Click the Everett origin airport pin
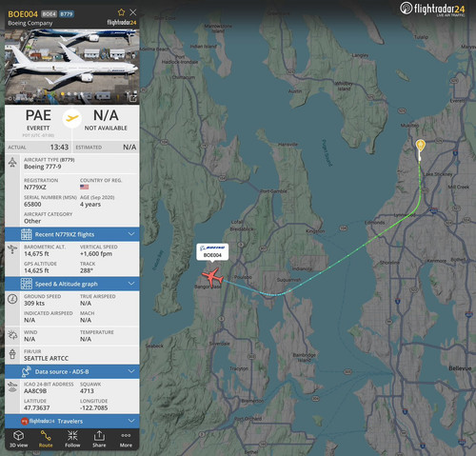This screenshot has height=456, width=476. [x=420, y=146]
